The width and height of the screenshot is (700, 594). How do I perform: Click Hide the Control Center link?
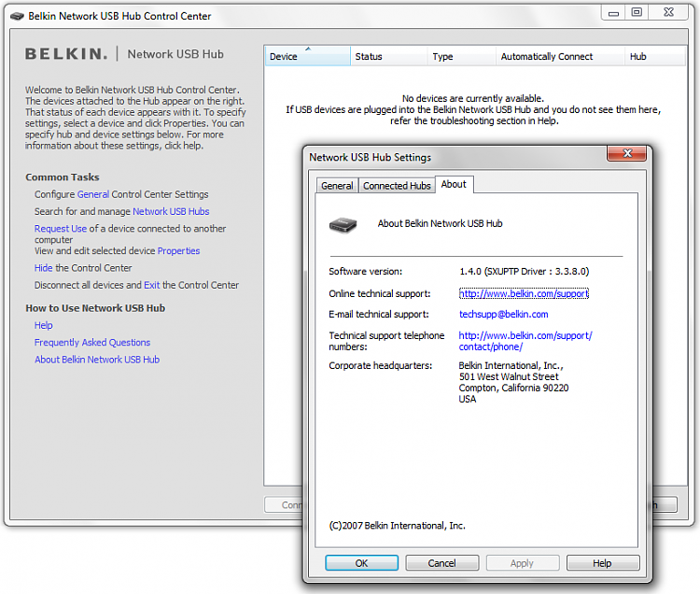point(43,268)
